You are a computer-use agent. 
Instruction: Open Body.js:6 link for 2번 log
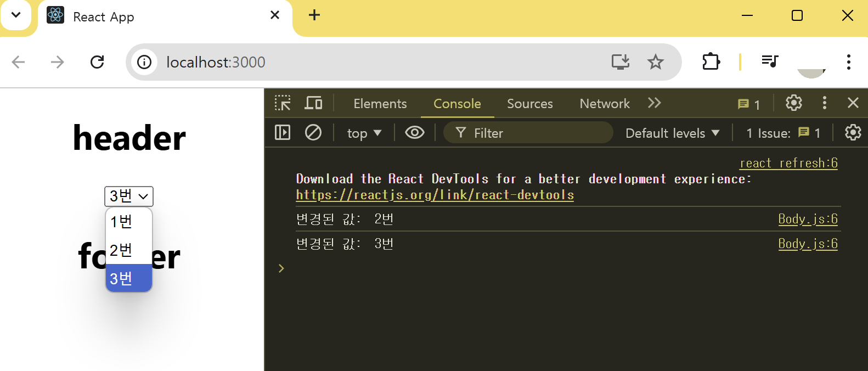click(x=808, y=219)
